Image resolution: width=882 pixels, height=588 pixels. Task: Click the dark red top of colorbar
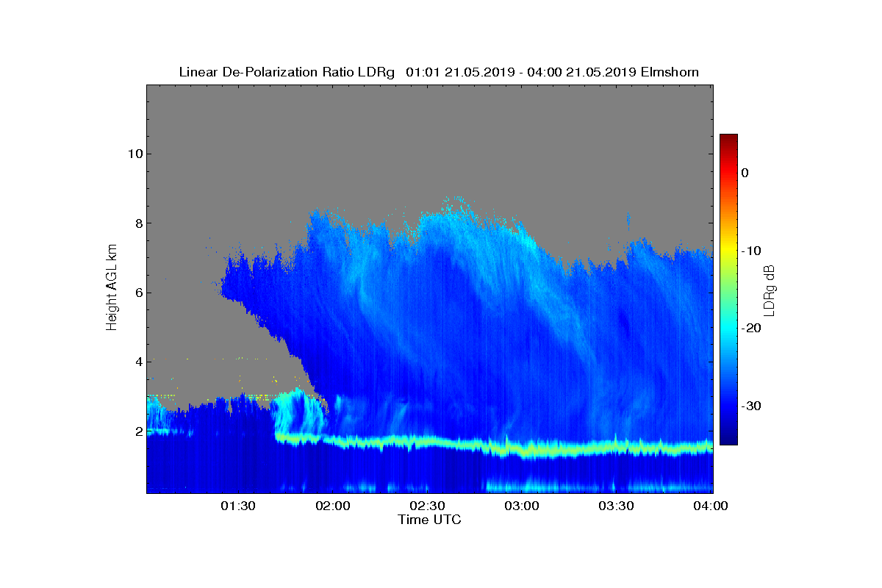click(x=728, y=140)
